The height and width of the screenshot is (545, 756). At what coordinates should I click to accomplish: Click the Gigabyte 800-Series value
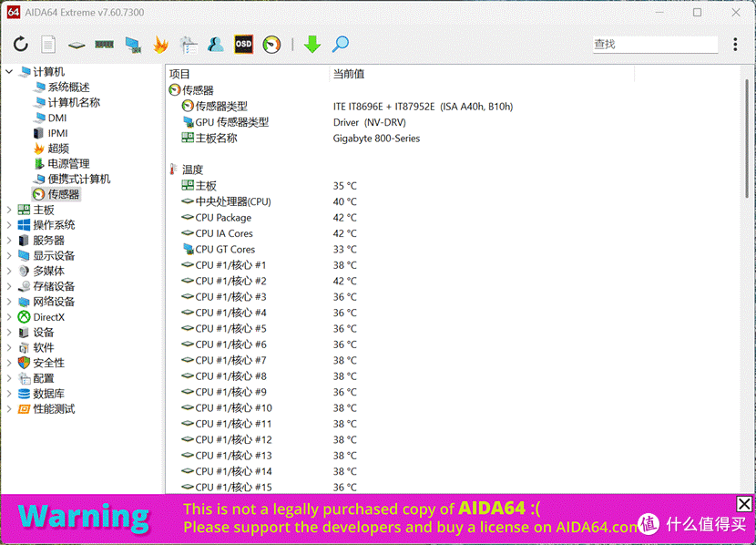376,139
